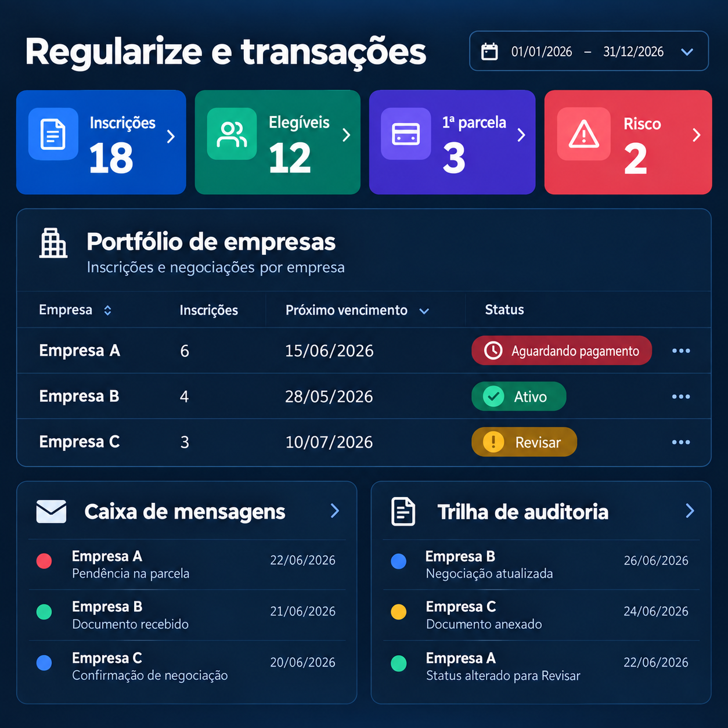
Task: Open audit entry Negociação atualizada
Action: (x=541, y=565)
